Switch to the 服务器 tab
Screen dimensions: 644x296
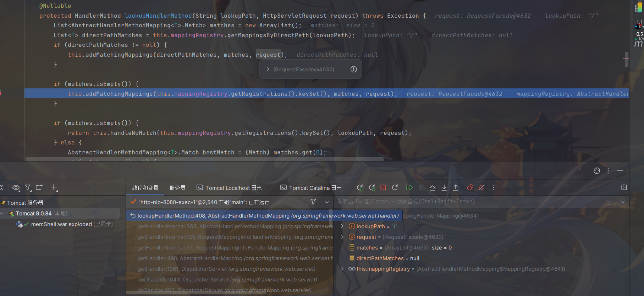click(178, 188)
